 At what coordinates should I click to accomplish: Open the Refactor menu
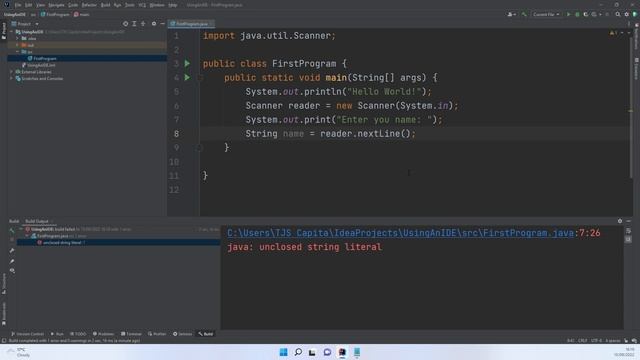pos(89,5)
